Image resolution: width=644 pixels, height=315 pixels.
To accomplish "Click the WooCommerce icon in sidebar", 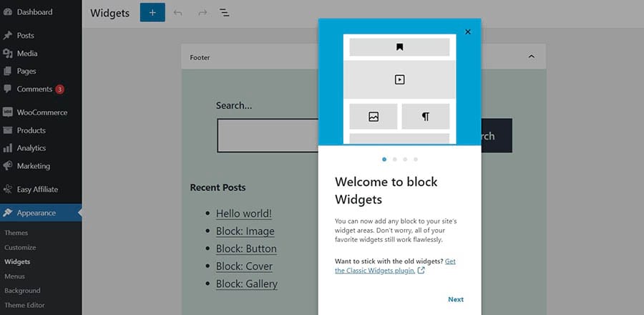I will point(8,112).
